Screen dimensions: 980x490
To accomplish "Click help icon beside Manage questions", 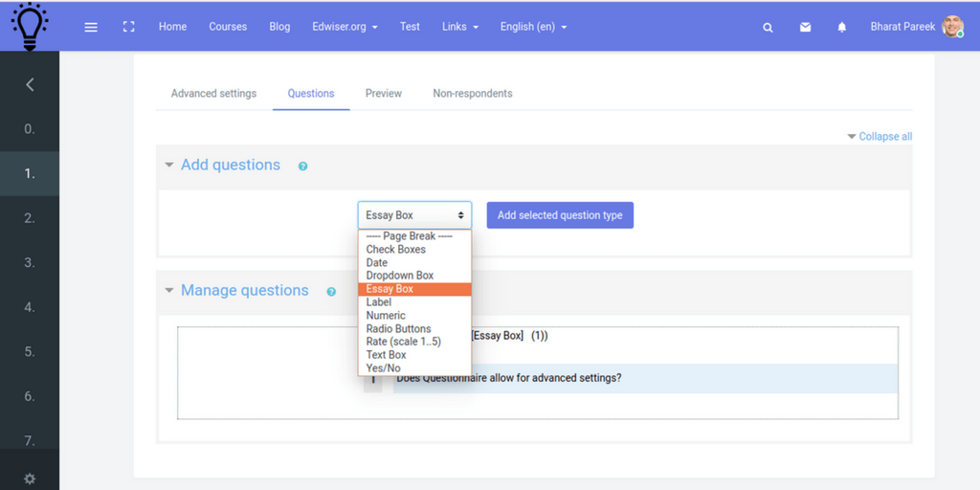I will tap(331, 292).
